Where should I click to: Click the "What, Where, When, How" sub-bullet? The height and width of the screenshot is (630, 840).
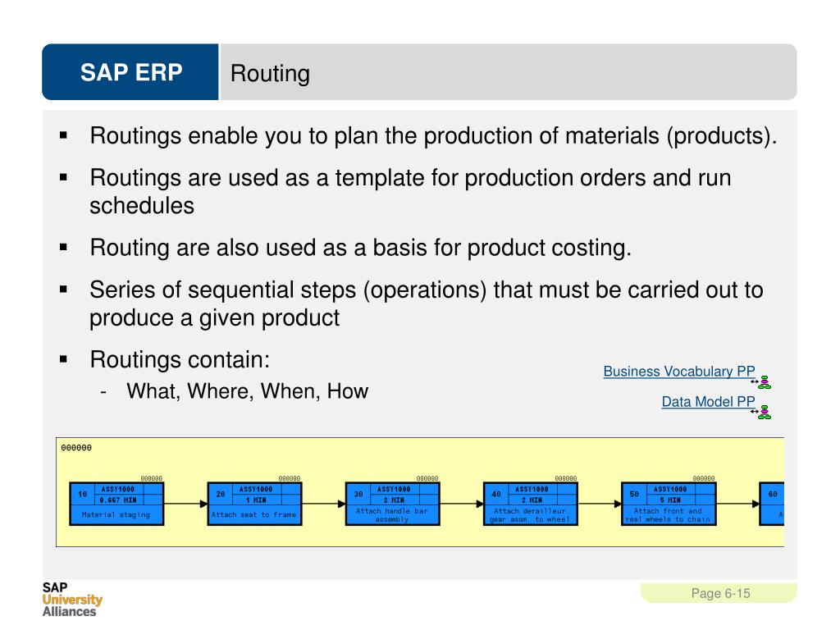click(x=248, y=391)
